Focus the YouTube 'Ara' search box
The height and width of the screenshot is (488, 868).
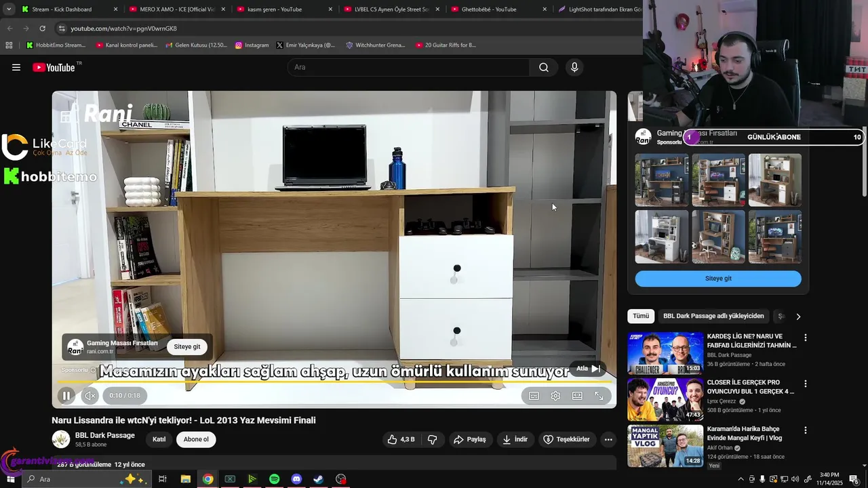[409, 67]
